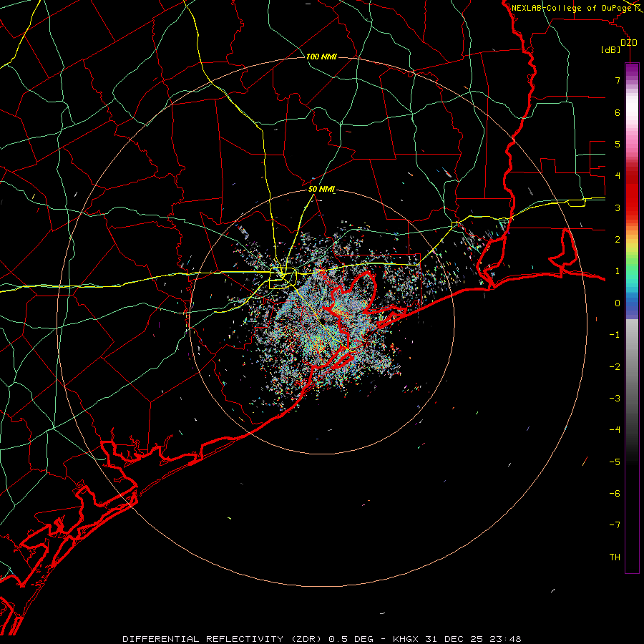
Task: Click the KHGX station identifier in caption
Action: click(x=406, y=639)
